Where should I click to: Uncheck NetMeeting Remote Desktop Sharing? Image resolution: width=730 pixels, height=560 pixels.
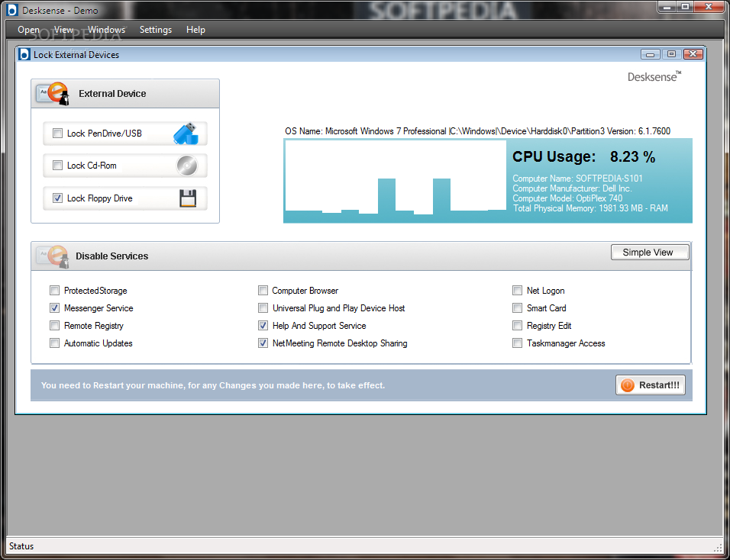click(x=263, y=343)
